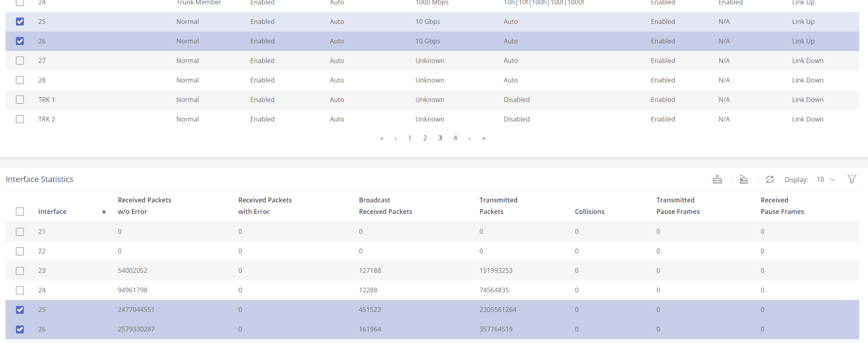This screenshot has width=868, height=343.
Task: Click the clear statistics brush icon
Action: (x=717, y=179)
